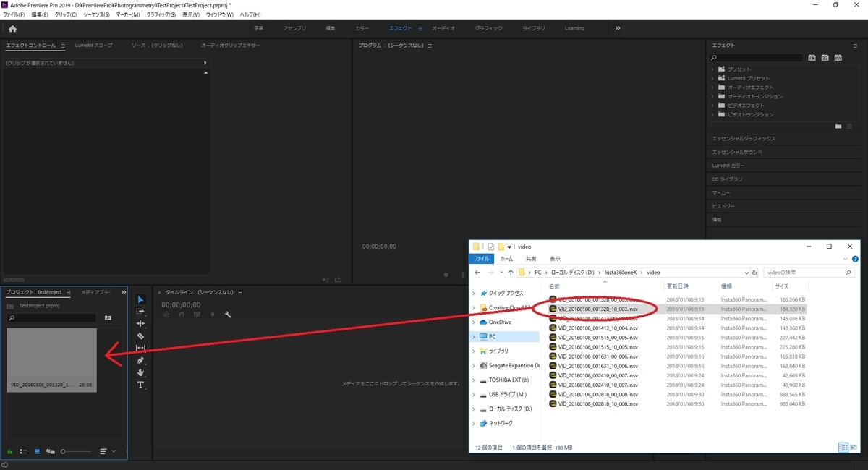Open シーケンス(S) menu
The height and width of the screenshot is (470, 868).
[96, 14]
